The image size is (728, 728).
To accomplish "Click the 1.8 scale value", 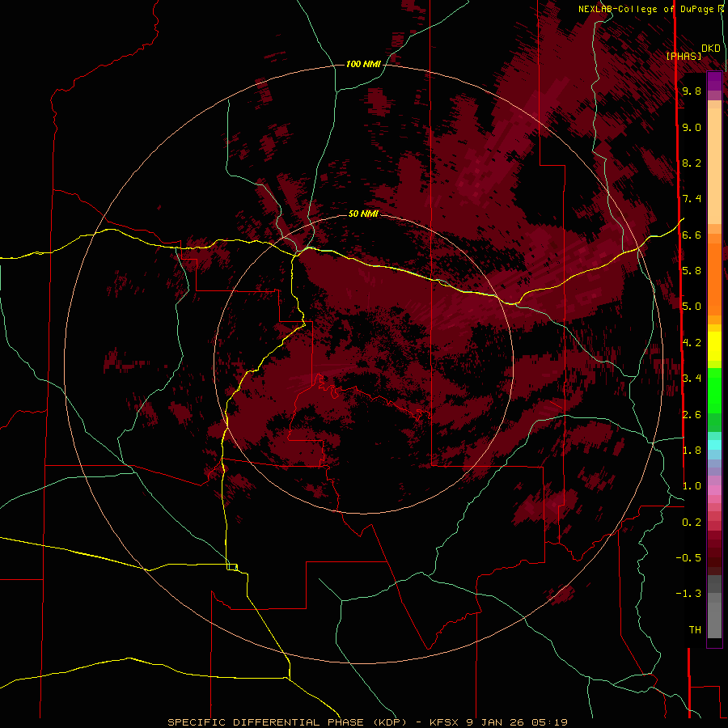I will [x=692, y=451].
